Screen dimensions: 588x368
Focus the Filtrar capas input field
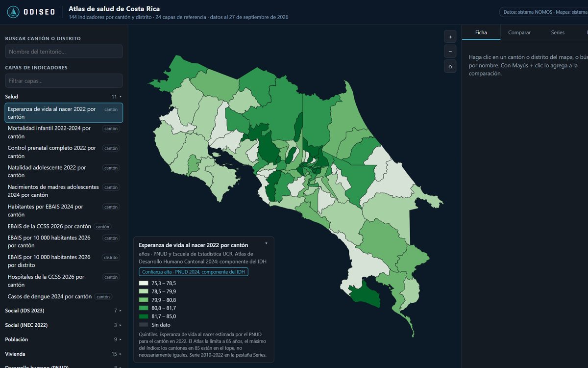click(64, 80)
